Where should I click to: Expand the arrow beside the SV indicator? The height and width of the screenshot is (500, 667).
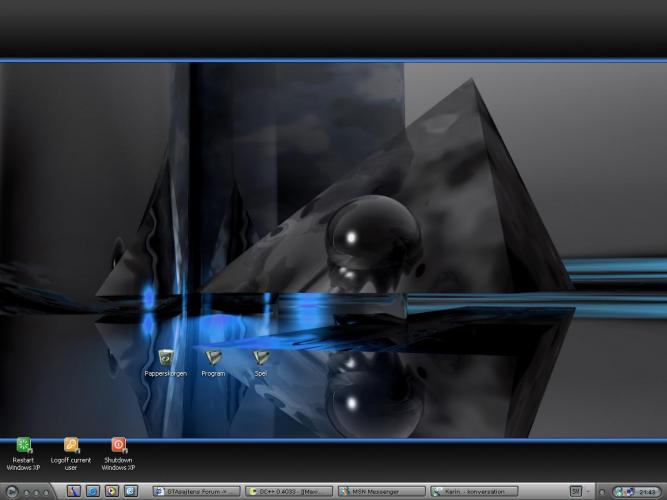[587, 491]
